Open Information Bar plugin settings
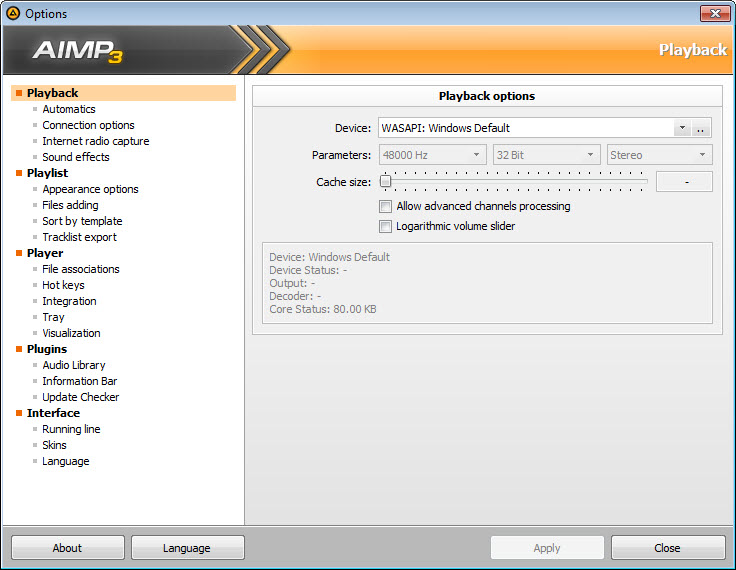736x570 pixels. pos(79,381)
